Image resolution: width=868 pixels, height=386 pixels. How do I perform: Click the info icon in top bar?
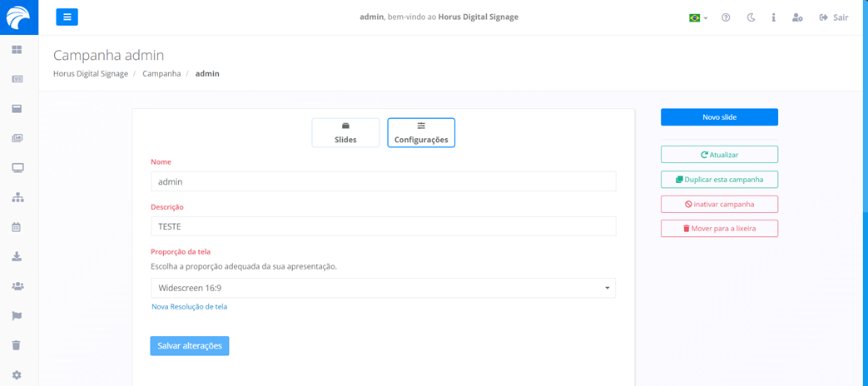point(773,17)
